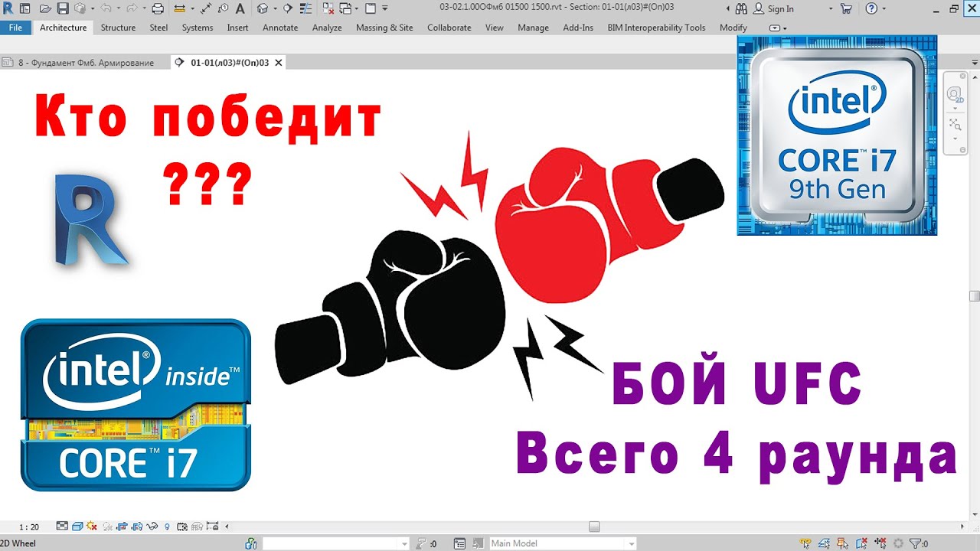
Task: Select the Measure Between Two References tool
Action: 180,9
